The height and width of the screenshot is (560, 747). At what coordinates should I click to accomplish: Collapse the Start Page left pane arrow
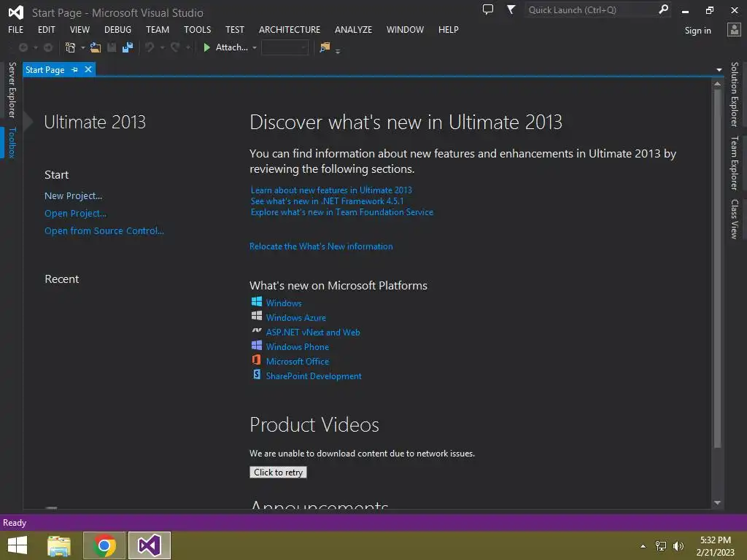coord(28,122)
